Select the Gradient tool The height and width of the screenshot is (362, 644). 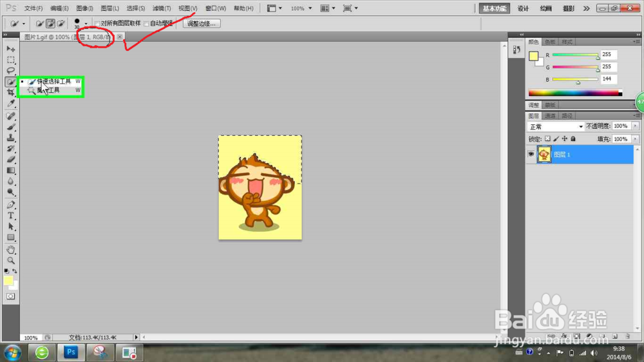tap(11, 170)
